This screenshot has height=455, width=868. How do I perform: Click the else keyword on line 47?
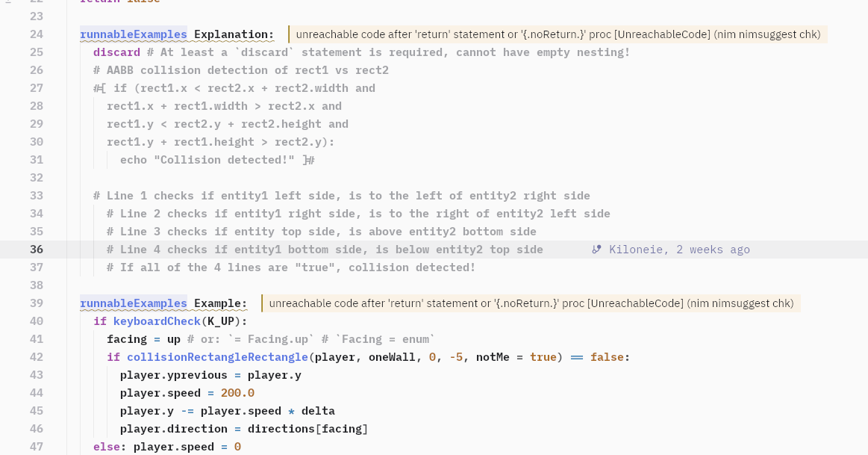[107, 447]
